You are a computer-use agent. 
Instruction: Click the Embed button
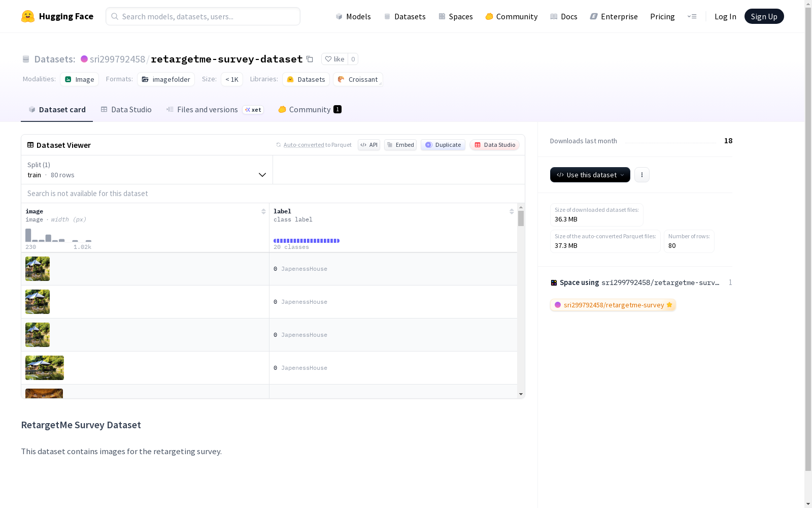pyautogui.click(x=400, y=145)
